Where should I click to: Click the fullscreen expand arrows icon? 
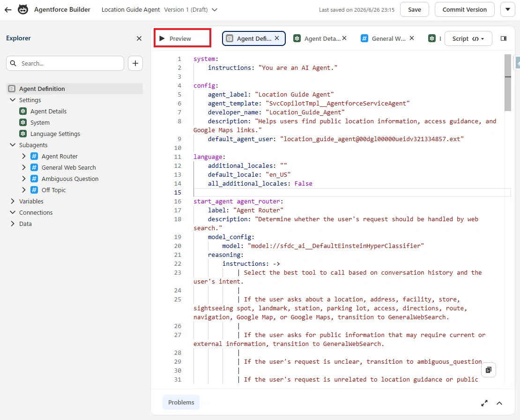[484, 403]
